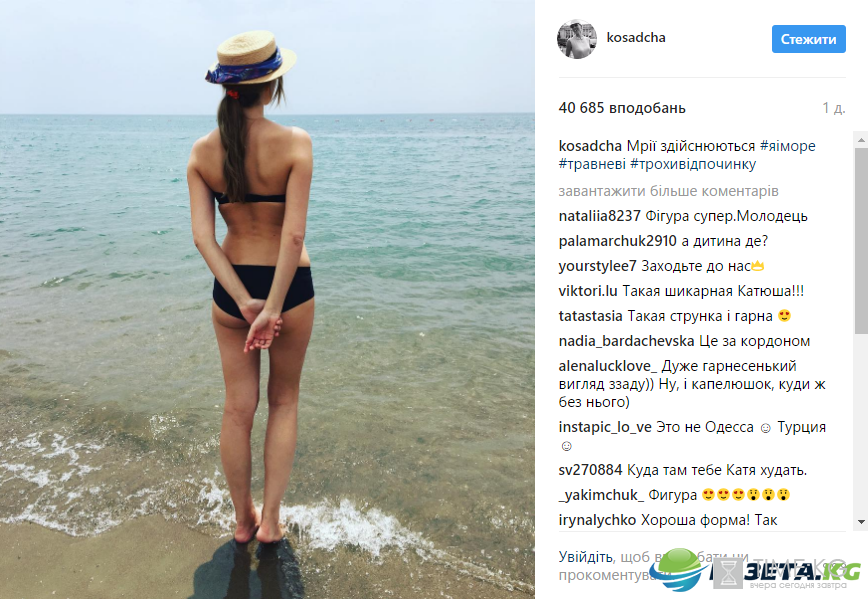The height and width of the screenshot is (599, 868).
Task: Open nadia_bardachevska commenter profile
Action: (x=626, y=341)
